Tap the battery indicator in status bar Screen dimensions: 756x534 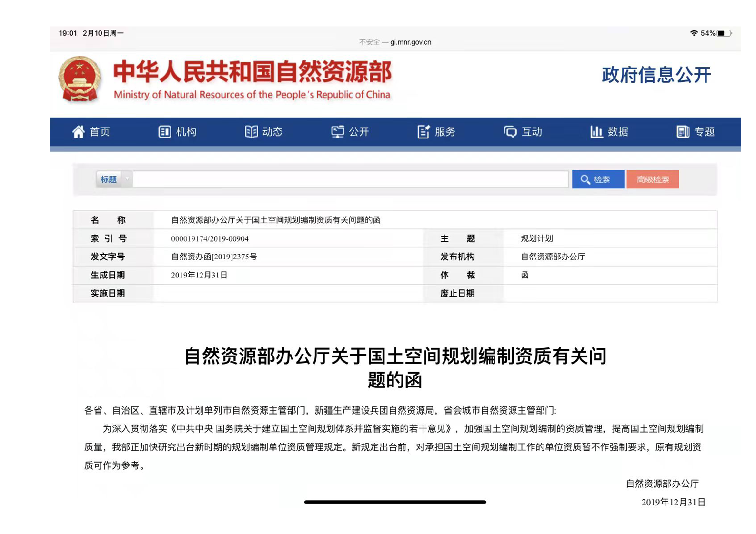click(x=724, y=33)
